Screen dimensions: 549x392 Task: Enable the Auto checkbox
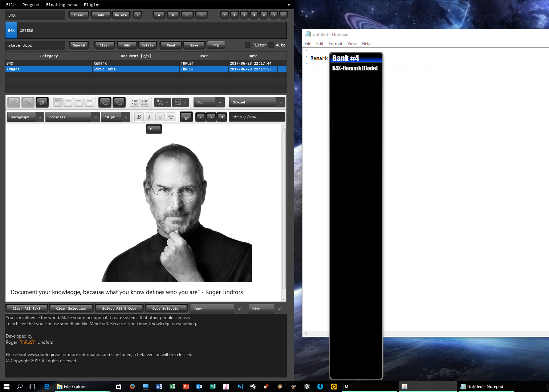(271, 45)
